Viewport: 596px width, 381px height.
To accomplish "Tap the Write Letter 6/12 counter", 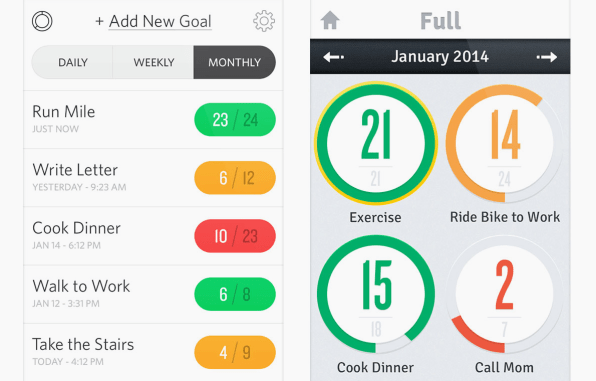I will (x=235, y=178).
